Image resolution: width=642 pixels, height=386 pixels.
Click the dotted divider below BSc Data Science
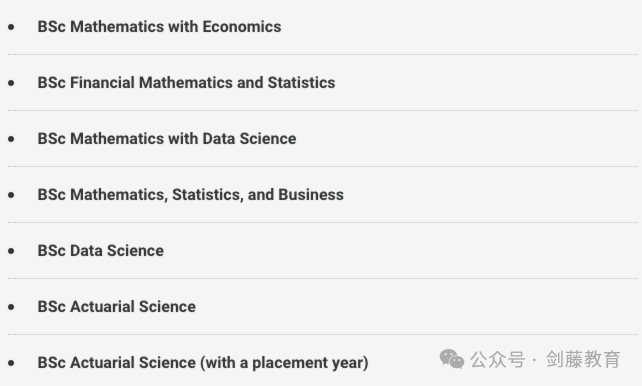pyautogui.click(x=323, y=279)
